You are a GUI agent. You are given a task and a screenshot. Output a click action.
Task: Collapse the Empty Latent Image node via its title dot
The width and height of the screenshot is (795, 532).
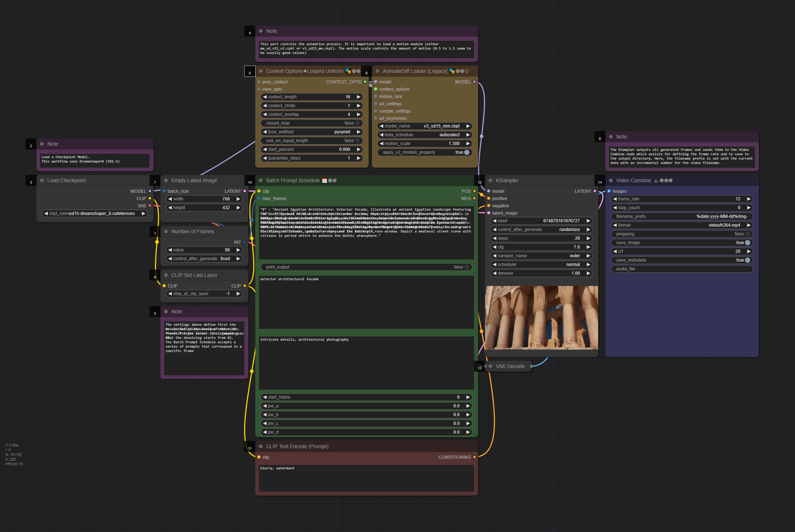[x=166, y=180]
